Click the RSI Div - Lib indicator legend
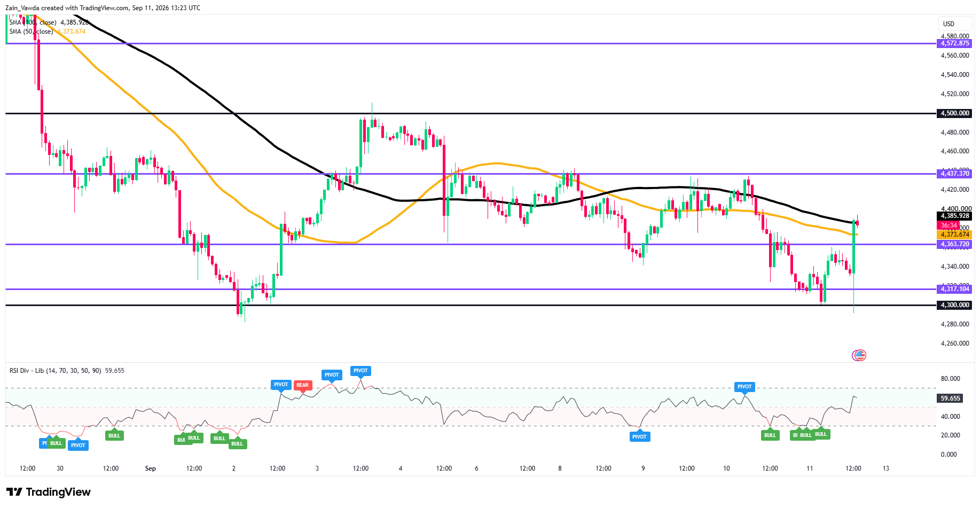The image size is (980, 508). 67,371
